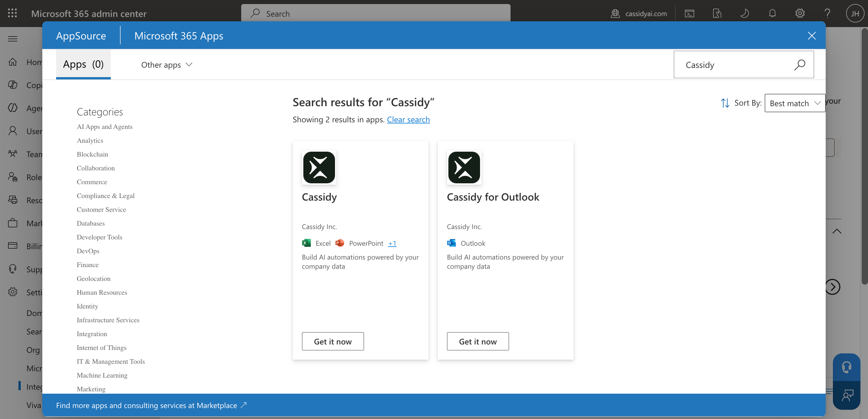This screenshot has height=419, width=868.
Task: Choose Developer Tools category
Action: coord(99,237)
